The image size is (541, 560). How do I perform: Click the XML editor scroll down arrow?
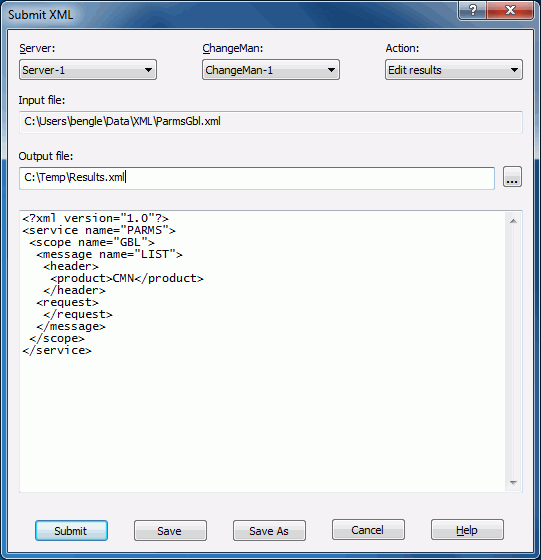click(514, 483)
